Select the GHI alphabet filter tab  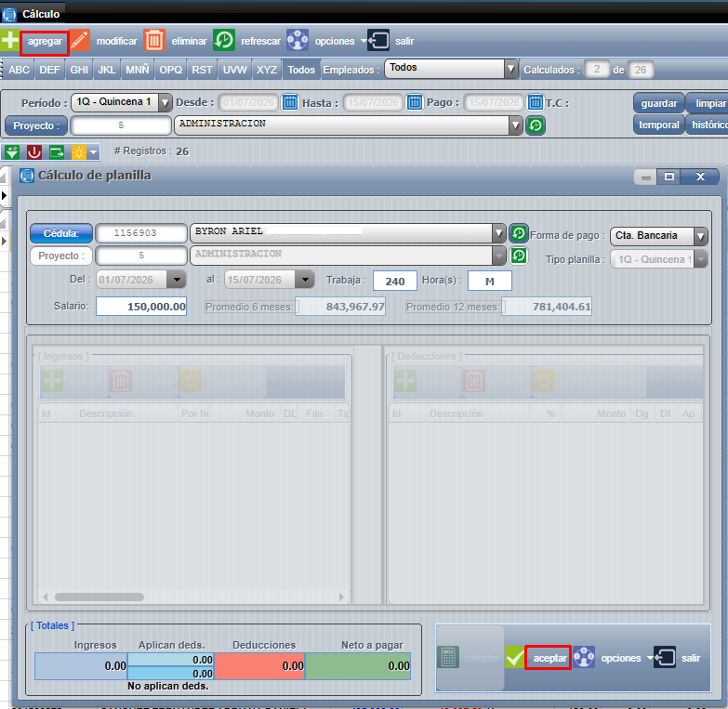pyautogui.click(x=79, y=70)
